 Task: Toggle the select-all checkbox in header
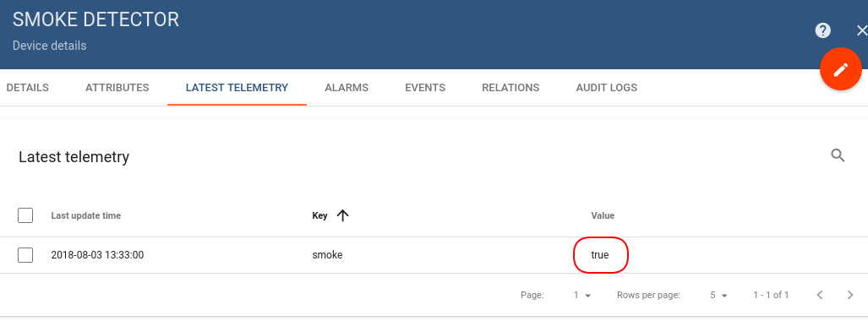tap(25, 215)
